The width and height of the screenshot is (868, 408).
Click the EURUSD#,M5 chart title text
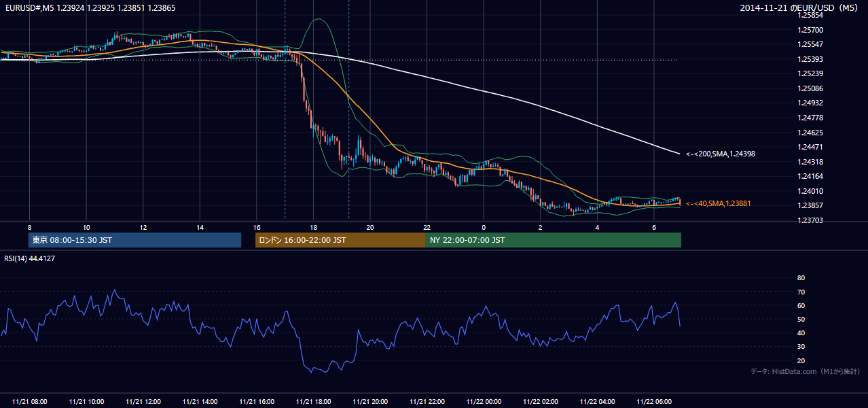click(x=89, y=7)
